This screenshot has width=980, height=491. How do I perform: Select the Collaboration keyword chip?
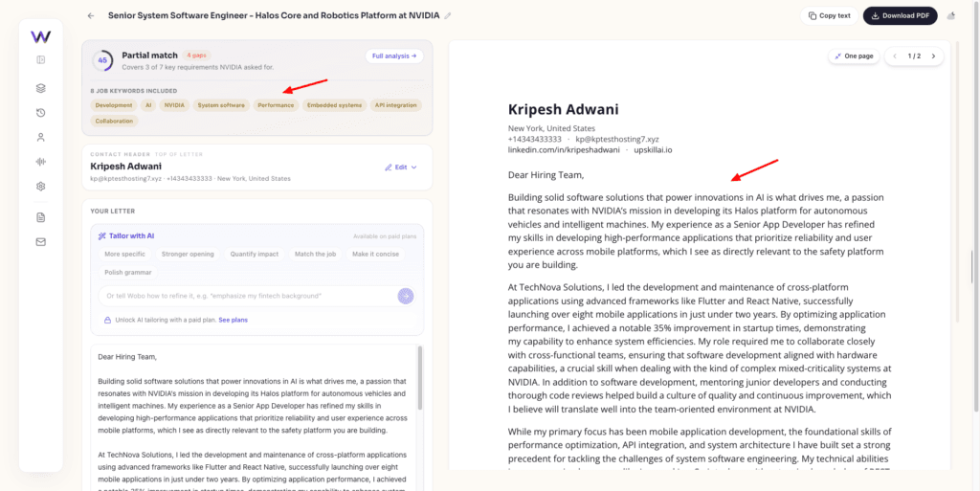(115, 122)
